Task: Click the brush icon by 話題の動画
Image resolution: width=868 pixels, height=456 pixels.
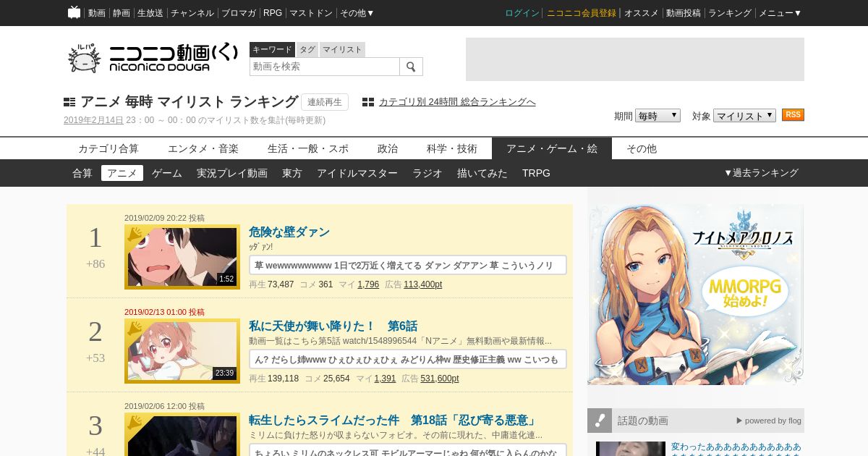Action: [x=600, y=421]
